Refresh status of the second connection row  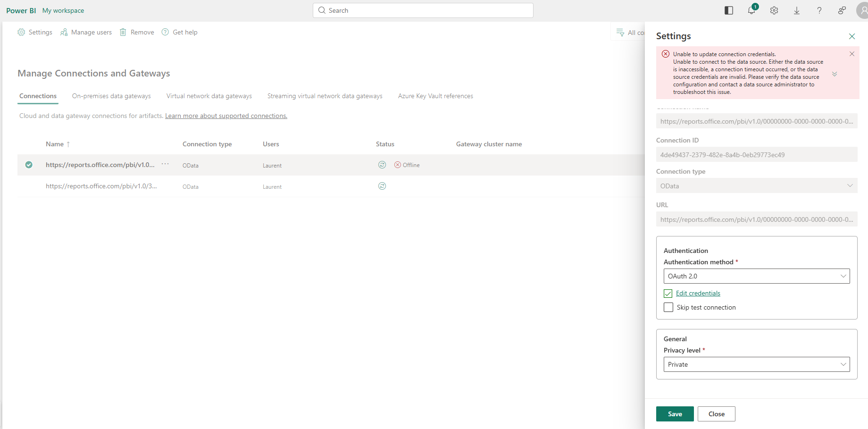click(382, 186)
